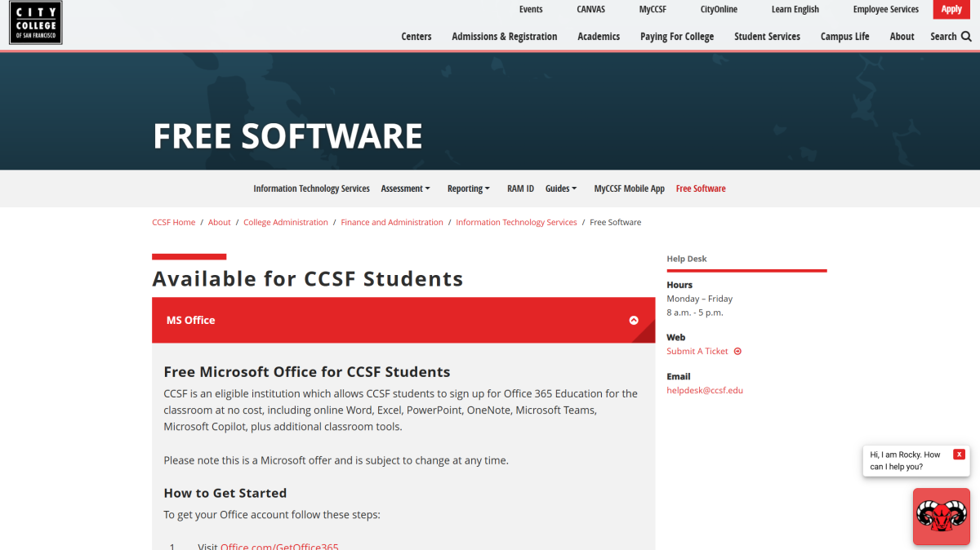Open CityOnline link
Image resolution: width=980 pixels, height=550 pixels.
click(x=719, y=10)
